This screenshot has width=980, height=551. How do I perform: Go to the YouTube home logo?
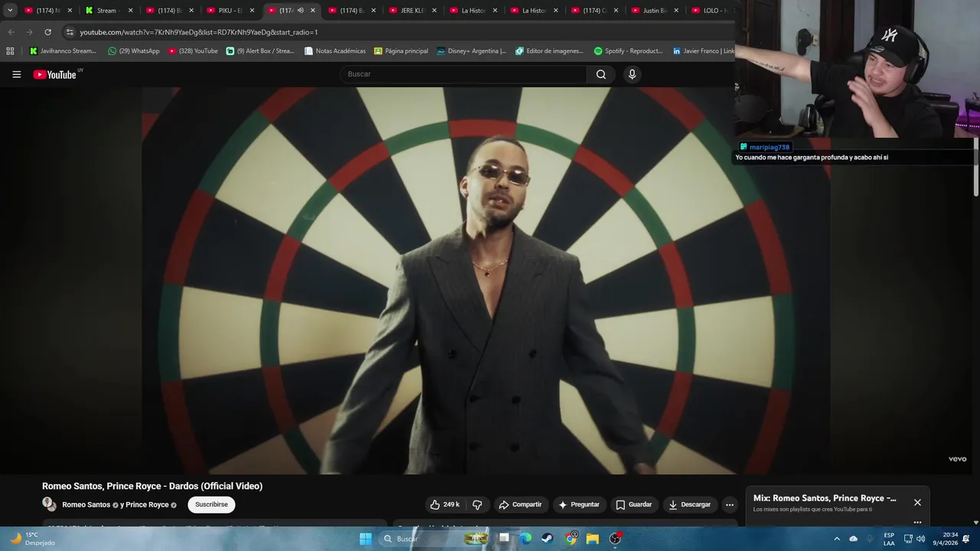(55, 74)
